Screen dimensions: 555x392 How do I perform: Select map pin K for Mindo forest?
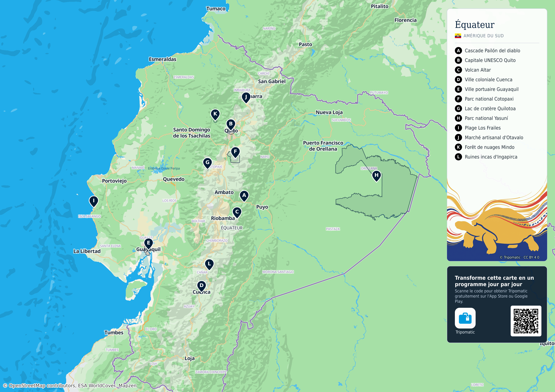(215, 115)
